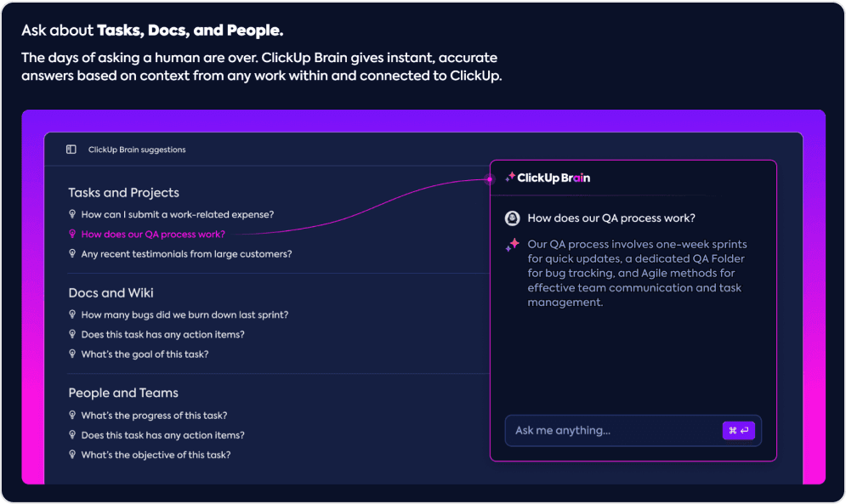Choose 'What's the progress of this task?'
This screenshot has height=504, width=846.
[154, 416]
